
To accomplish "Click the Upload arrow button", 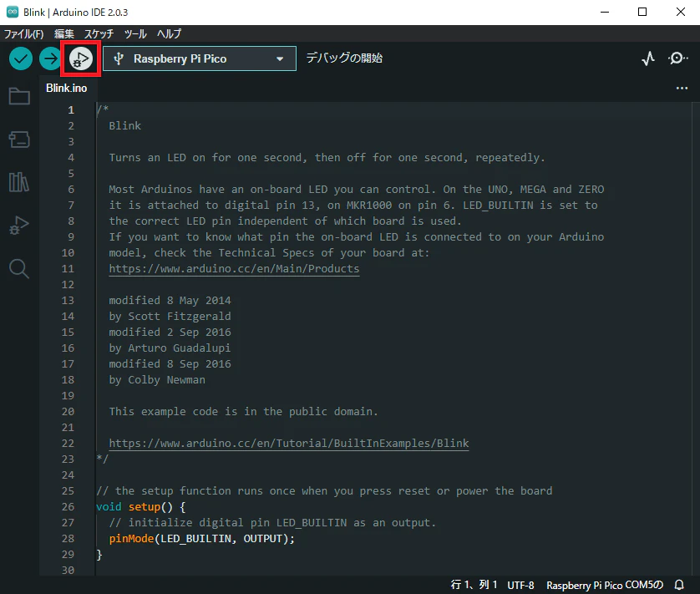I will tap(50, 58).
